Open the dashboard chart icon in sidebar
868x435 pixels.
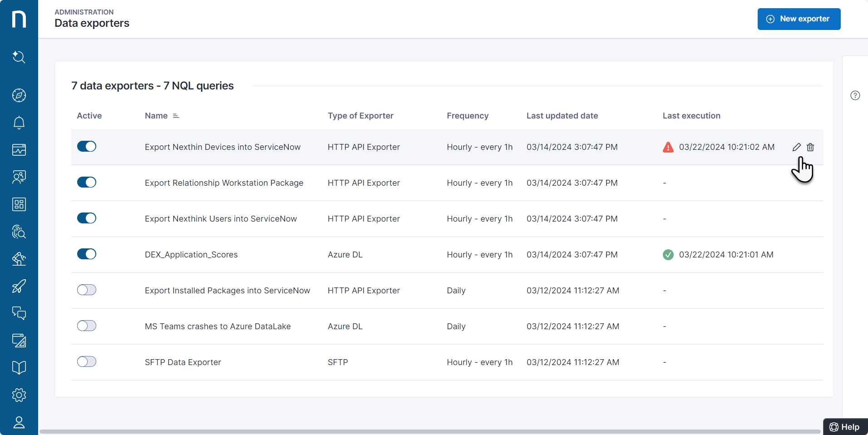point(19,150)
